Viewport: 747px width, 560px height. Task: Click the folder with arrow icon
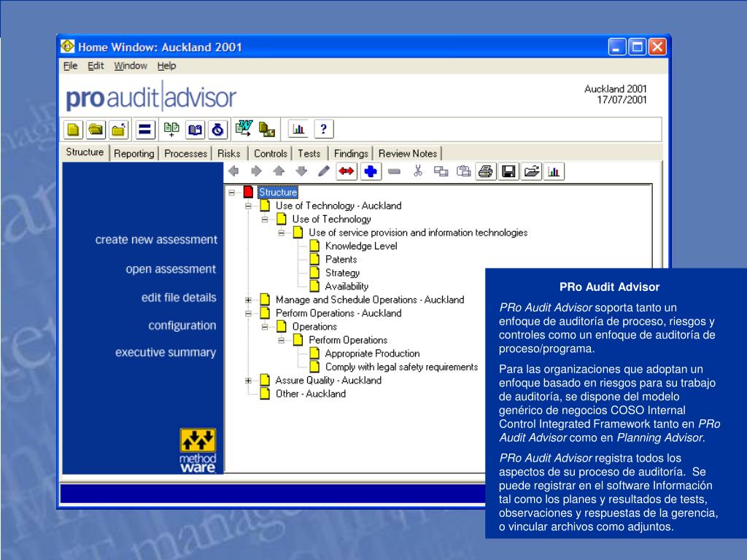pos(119,130)
